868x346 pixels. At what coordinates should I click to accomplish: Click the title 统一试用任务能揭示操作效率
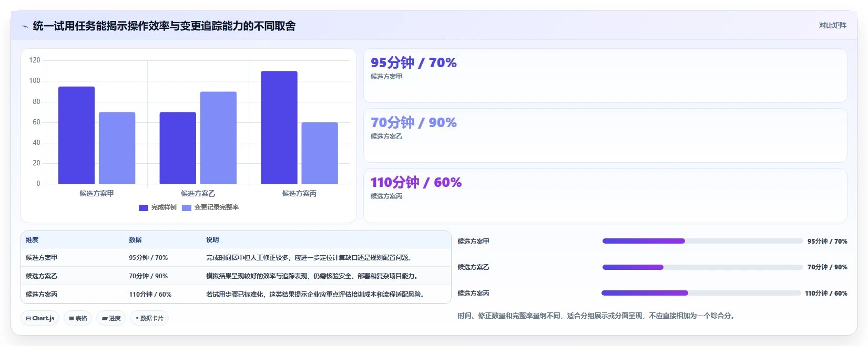[x=164, y=26]
